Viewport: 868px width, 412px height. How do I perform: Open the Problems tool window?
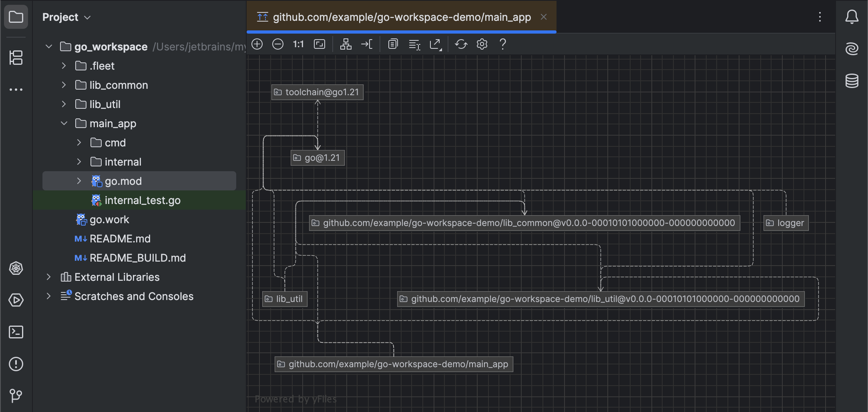click(x=16, y=364)
